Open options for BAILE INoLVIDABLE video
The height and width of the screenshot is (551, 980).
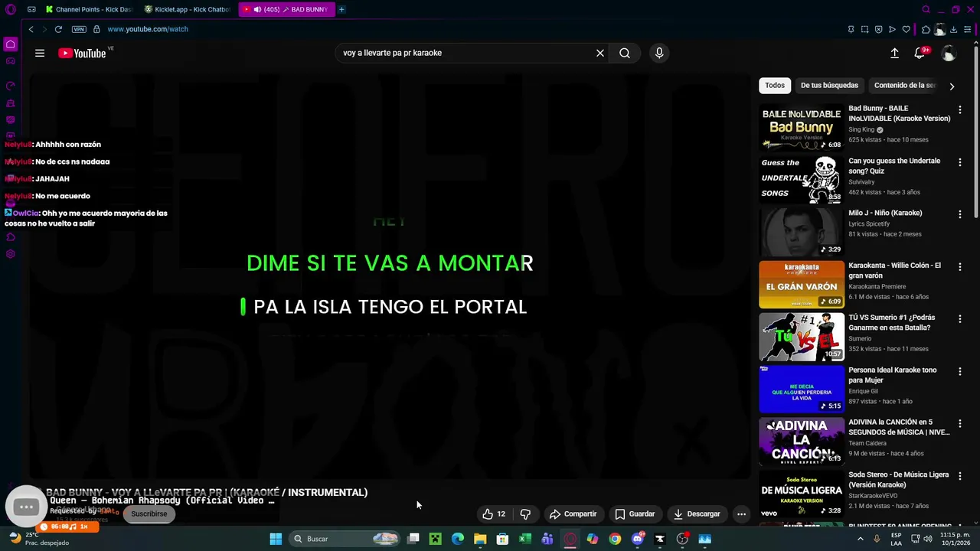(x=959, y=110)
